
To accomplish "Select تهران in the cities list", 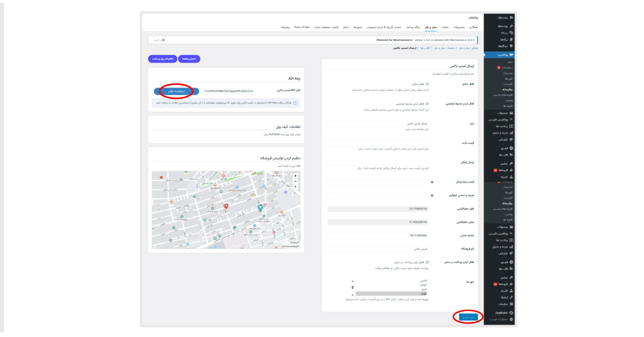I will [x=392, y=293].
